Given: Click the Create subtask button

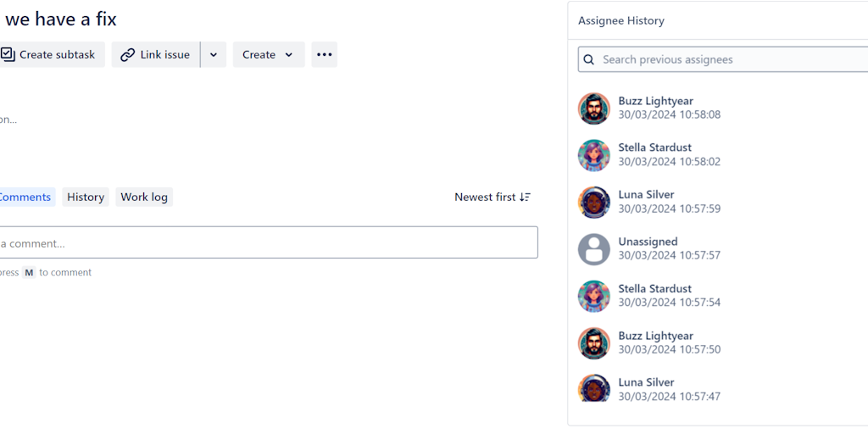Looking at the screenshot, I should click(x=56, y=54).
